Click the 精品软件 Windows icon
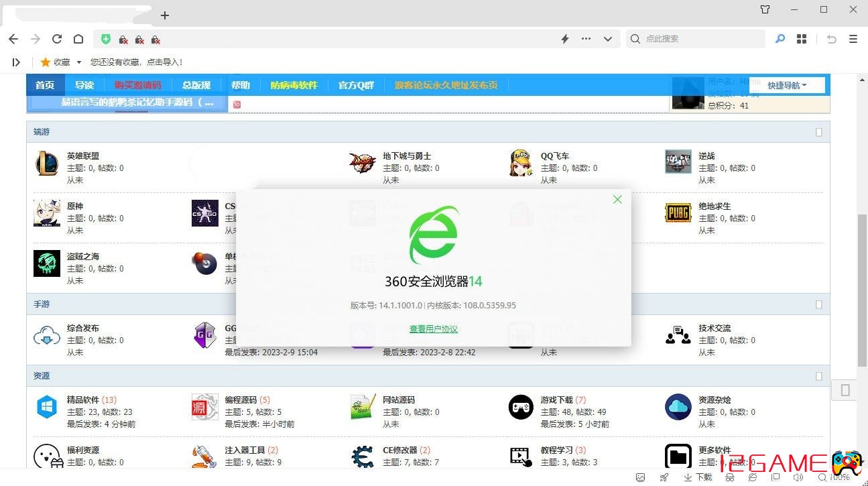This screenshot has height=486, width=868. (x=47, y=407)
